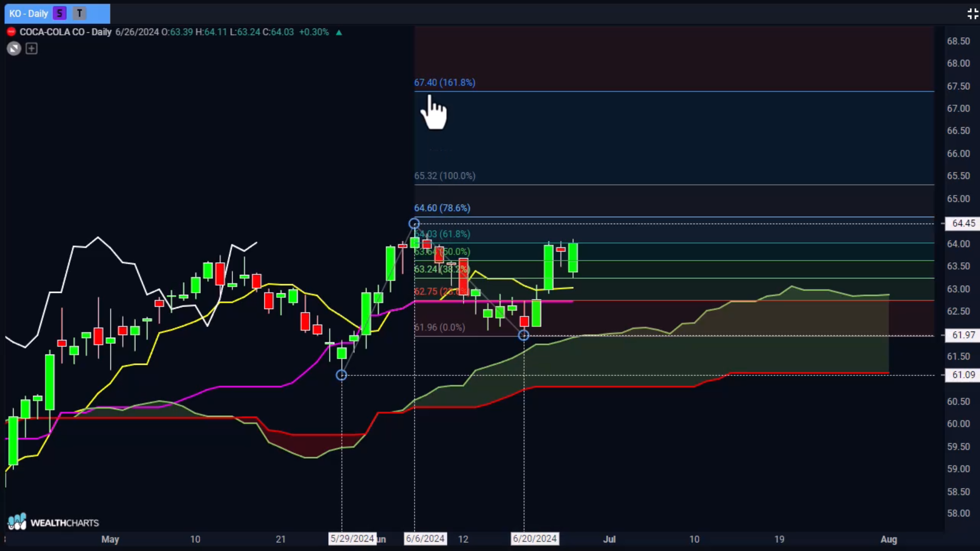Click the Jul label on time axis
The height and width of the screenshot is (551, 980).
point(609,539)
